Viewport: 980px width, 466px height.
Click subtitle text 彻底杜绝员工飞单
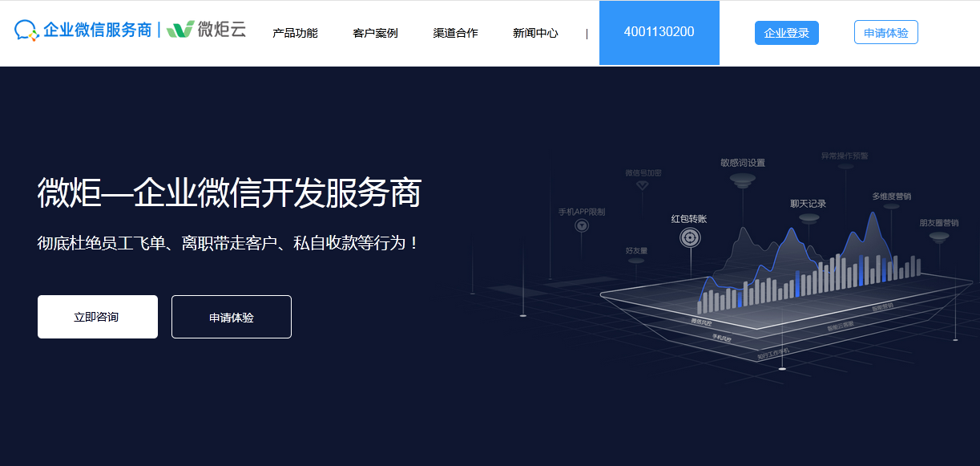click(x=103, y=242)
